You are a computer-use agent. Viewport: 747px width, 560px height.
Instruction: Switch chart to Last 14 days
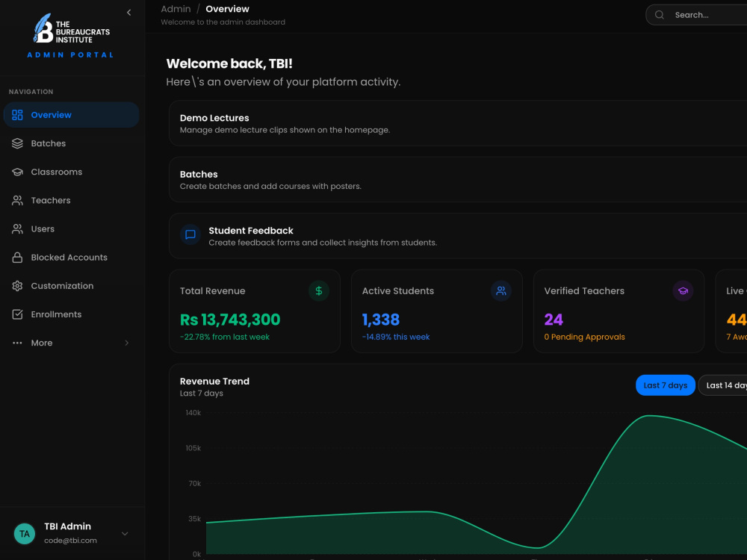click(x=722, y=385)
